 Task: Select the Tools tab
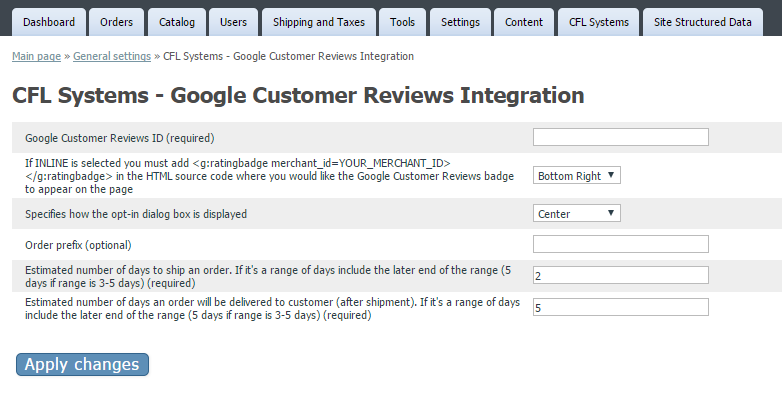pyautogui.click(x=402, y=22)
